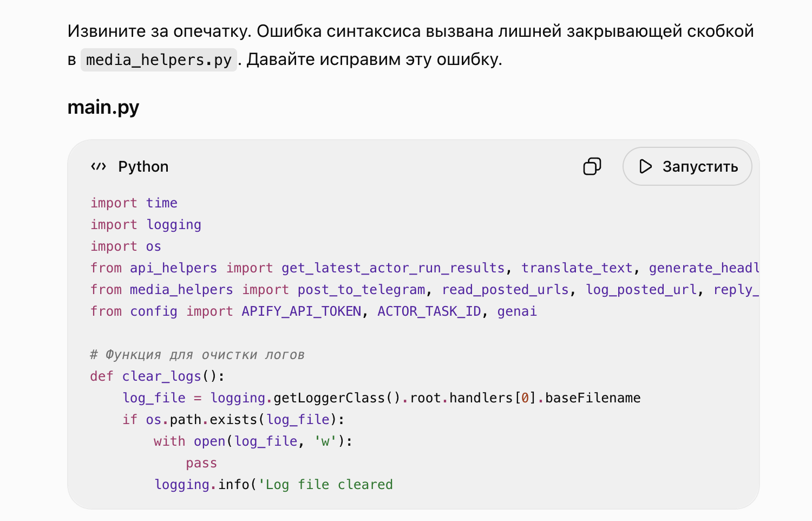Image resolution: width=812 pixels, height=521 pixels.
Task: Click ACTOR_TASK_ID in config import
Action: (429, 311)
